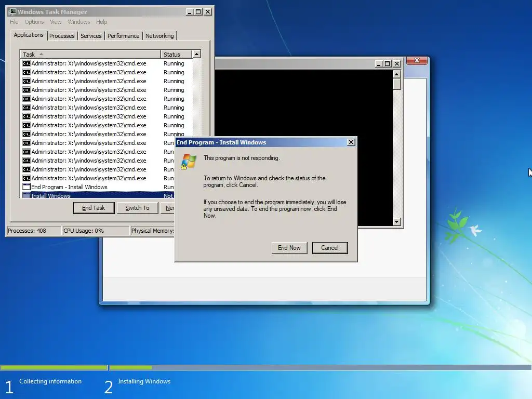Image resolution: width=532 pixels, height=399 pixels.
Task: Click the "This program is not responding." text
Action: point(242,158)
